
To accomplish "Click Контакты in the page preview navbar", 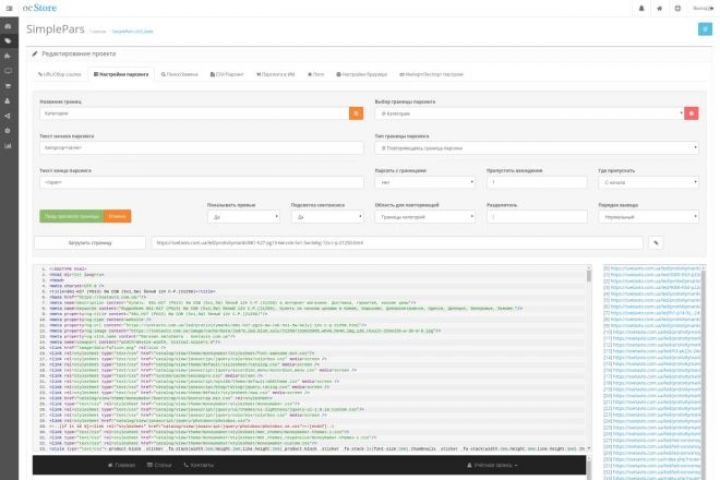I will [x=199, y=465].
